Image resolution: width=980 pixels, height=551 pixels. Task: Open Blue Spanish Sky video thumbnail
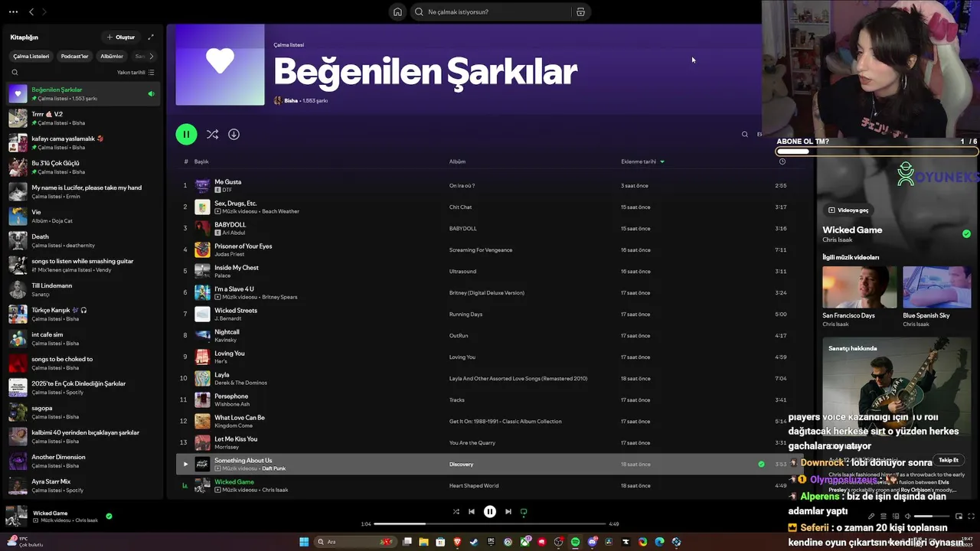937,287
